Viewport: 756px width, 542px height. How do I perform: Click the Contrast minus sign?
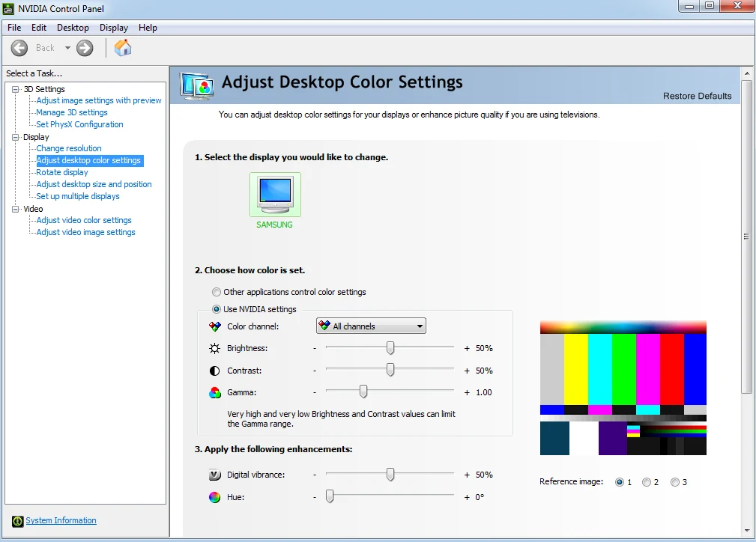[315, 371]
